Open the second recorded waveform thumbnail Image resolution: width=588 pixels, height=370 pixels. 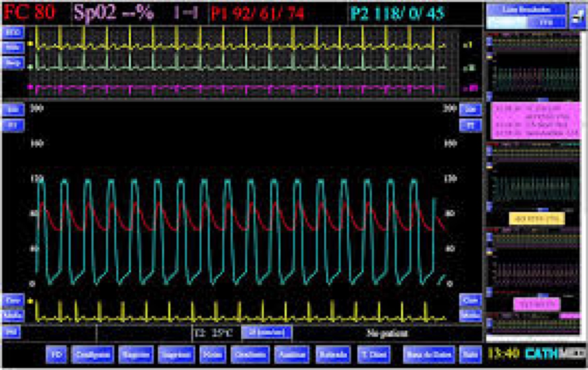point(533,177)
